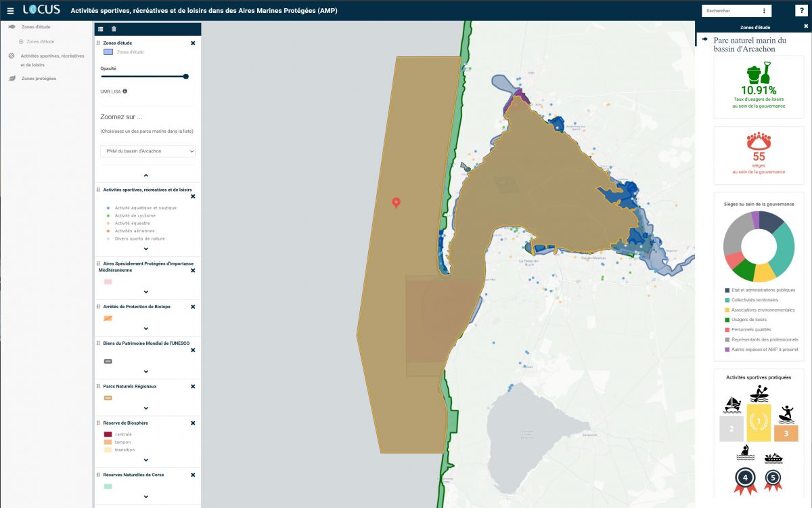This screenshot has width=812, height=508.
Task: Expand Biens du Patrimoine Mondial UNESCO chevron
Action: click(146, 371)
